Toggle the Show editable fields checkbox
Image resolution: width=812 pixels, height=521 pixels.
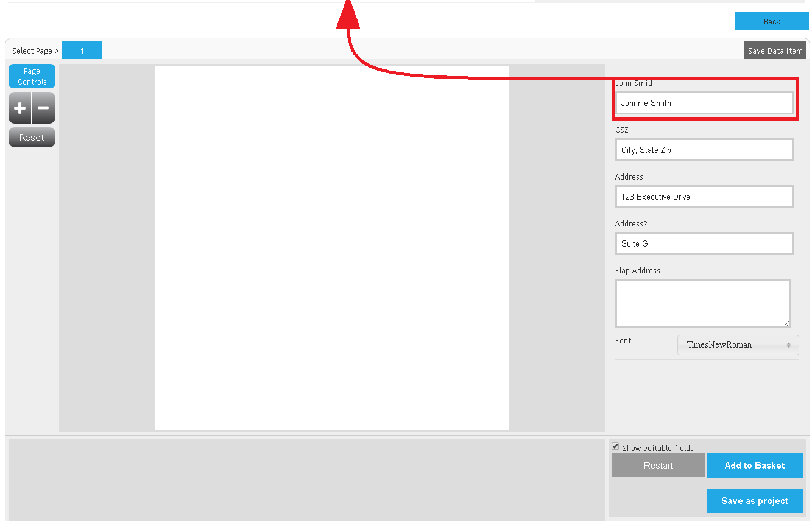click(x=615, y=447)
